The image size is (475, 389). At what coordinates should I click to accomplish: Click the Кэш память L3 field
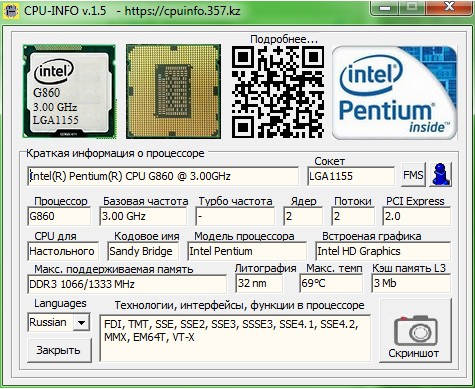tap(411, 283)
